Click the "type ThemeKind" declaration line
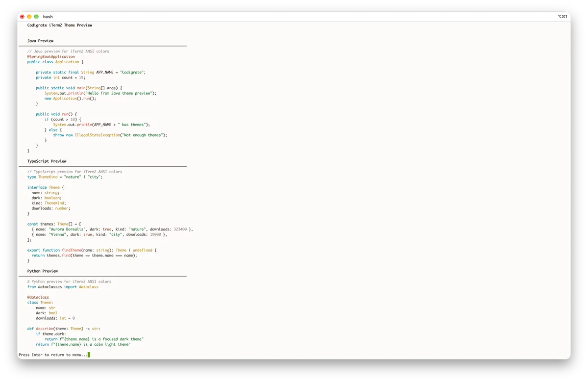The width and height of the screenshot is (588, 382). [x=65, y=177]
